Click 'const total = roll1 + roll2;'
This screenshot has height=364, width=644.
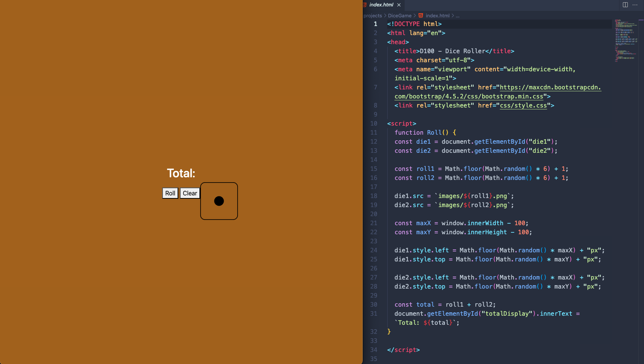click(x=445, y=304)
